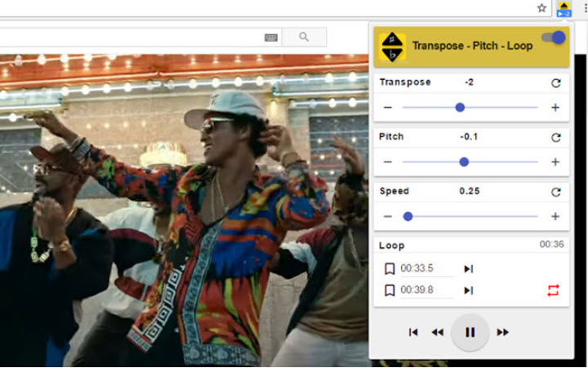Raise pitch using the plus button
Screen dimensions: 588x368
tap(555, 162)
